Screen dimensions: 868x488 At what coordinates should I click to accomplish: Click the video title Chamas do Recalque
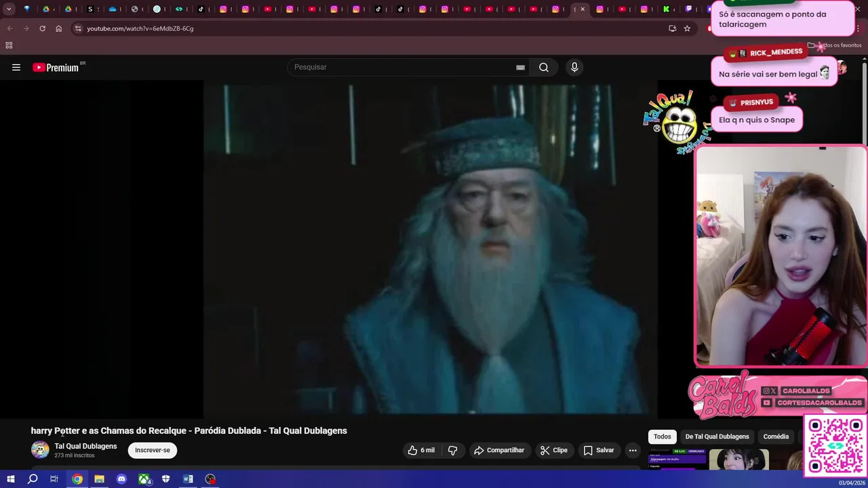click(189, 430)
